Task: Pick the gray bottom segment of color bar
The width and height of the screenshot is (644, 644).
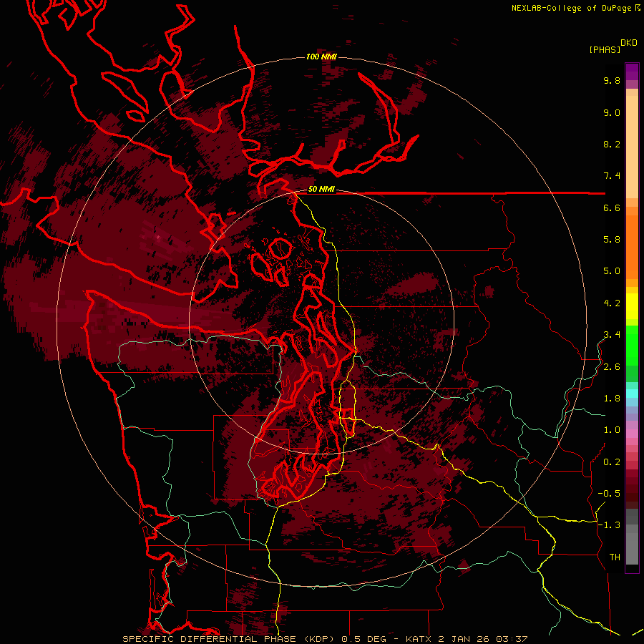Action: click(632, 550)
